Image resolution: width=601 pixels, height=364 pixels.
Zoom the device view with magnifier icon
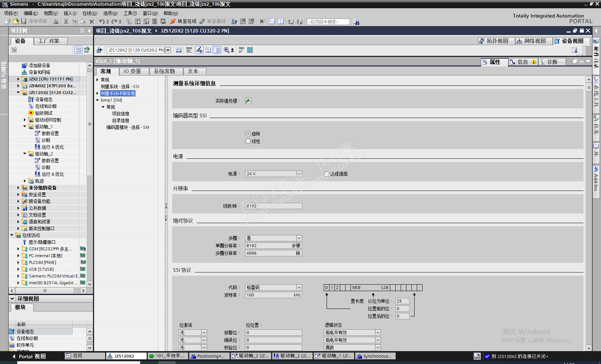226,50
